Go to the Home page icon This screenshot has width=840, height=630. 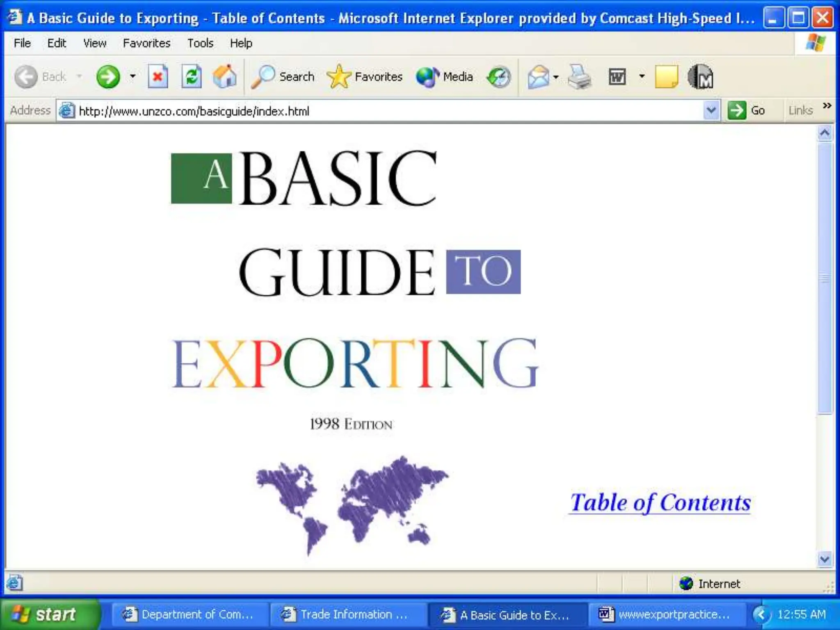click(x=224, y=77)
